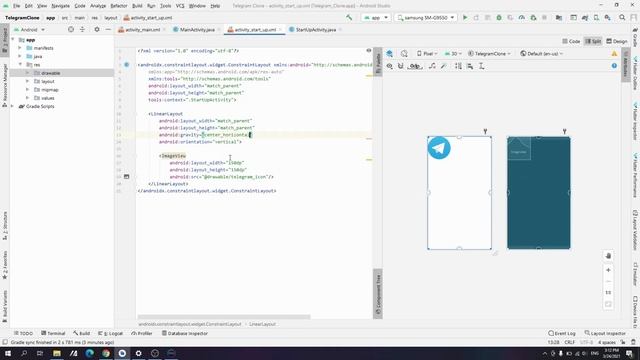Select the mipmap folder in tree
This screenshot has width=640, height=360.
50,90
